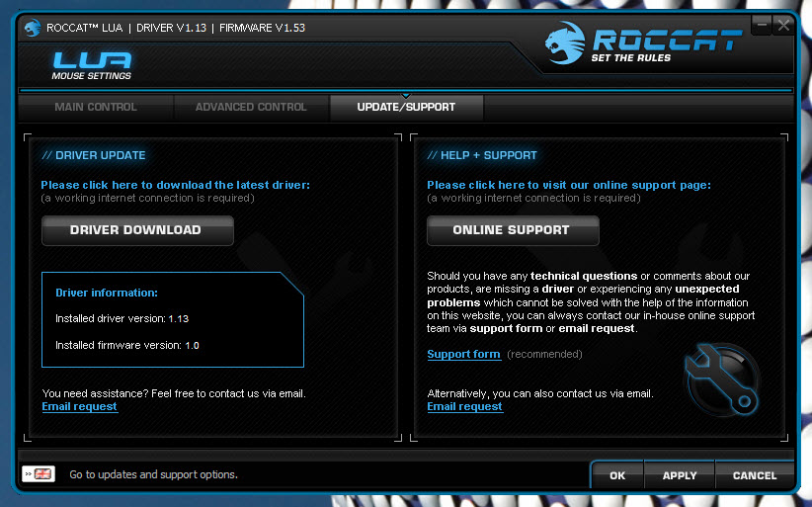Click the 'Driver information:' heading
Image resolution: width=812 pixels, height=507 pixels.
click(x=107, y=293)
